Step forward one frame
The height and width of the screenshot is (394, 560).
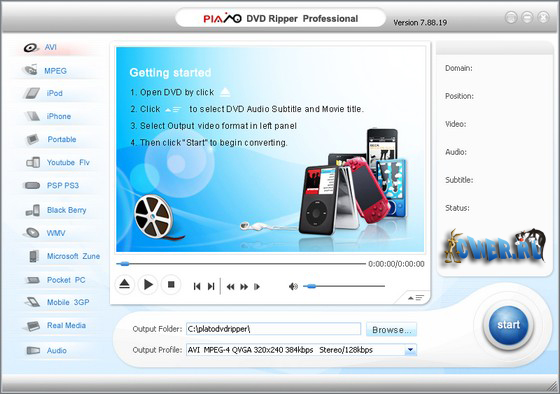[257, 287]
